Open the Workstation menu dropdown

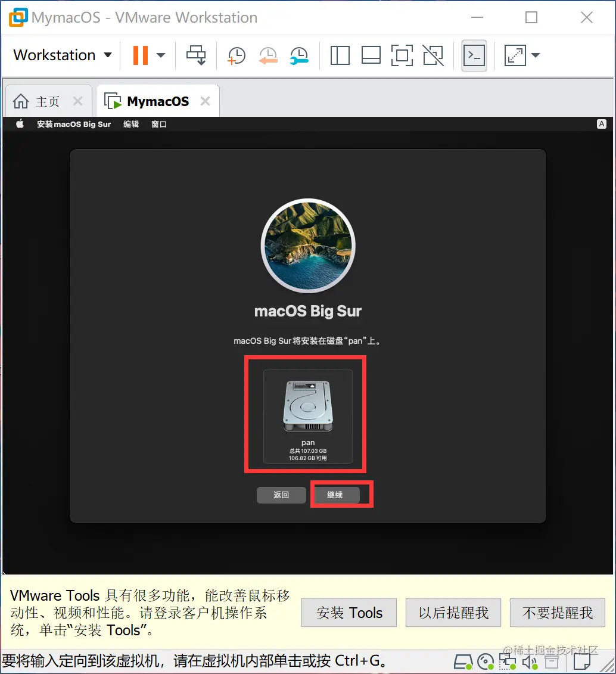point(63,55)
